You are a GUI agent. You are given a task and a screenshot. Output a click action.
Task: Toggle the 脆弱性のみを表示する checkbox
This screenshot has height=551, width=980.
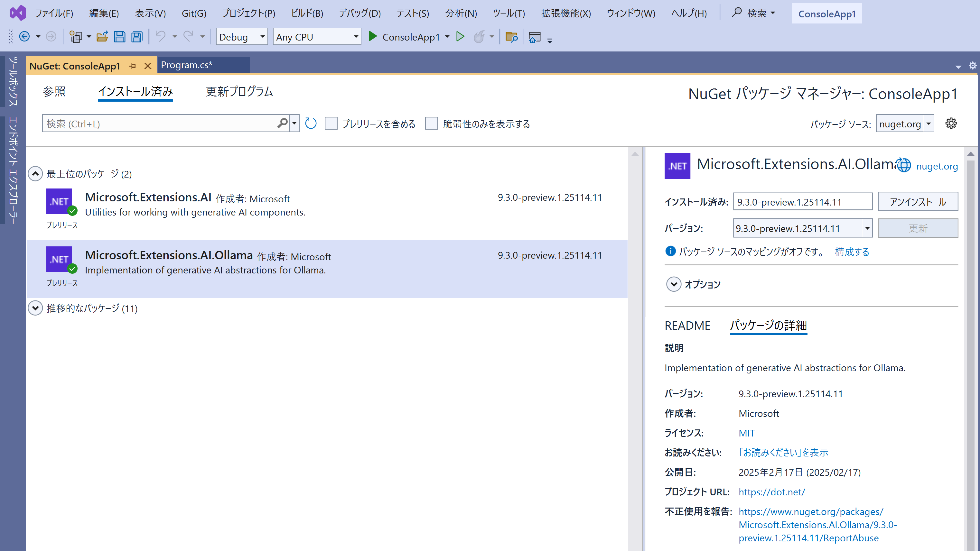click(431, 123)
